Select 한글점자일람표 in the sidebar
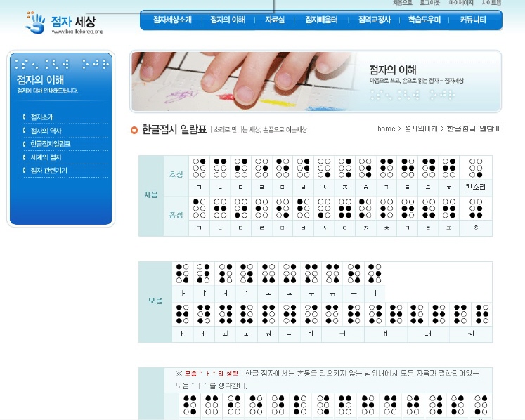 pos(51,144)
